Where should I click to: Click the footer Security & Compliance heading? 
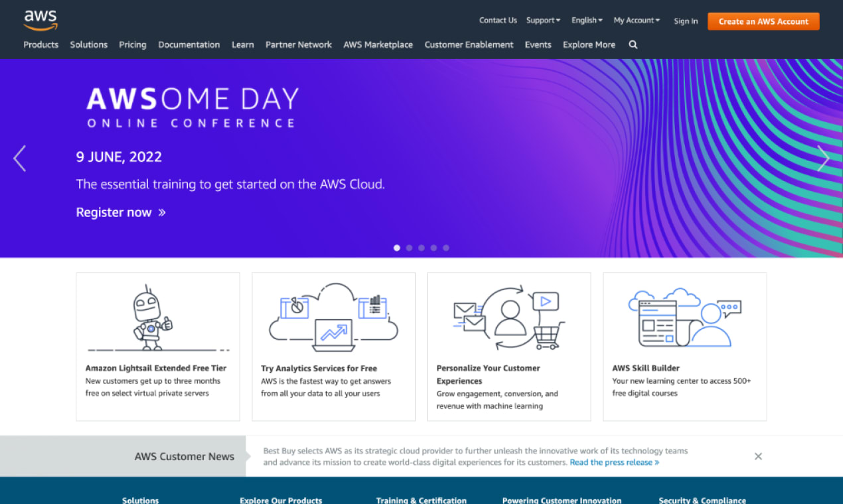702,500
